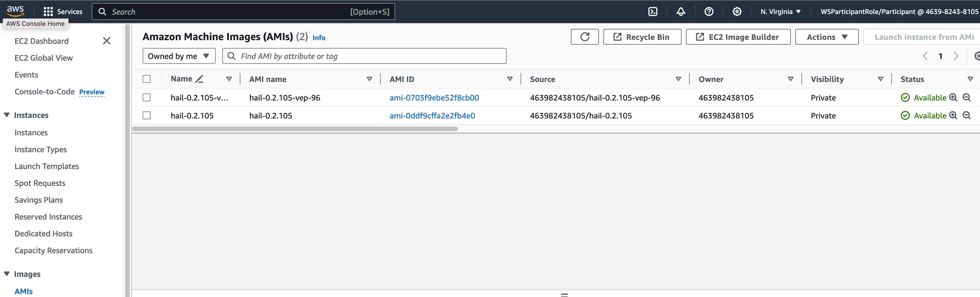Viewport: 980px width, 297px height.
Task: Open the Actions dropdown
Action: pyautogui.click(x=827, y=37)
